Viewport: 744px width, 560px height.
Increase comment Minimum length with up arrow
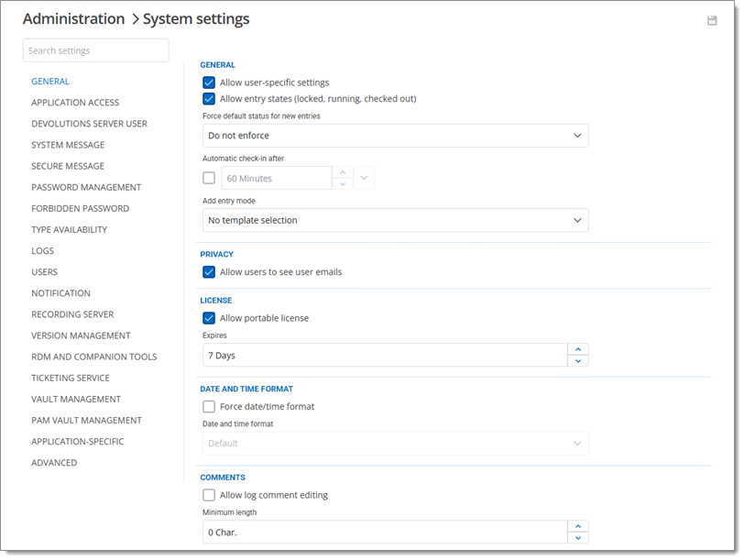pos(577,526)
